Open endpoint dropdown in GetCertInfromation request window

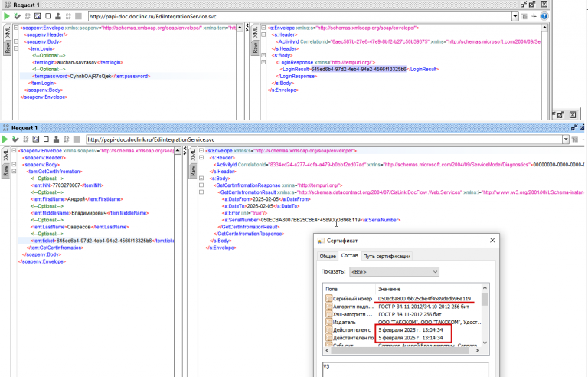(x=566, y=139)
